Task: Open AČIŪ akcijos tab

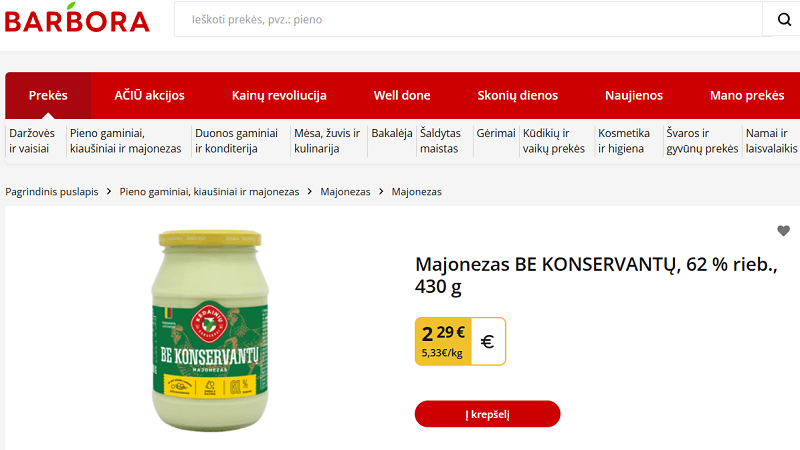Action: click(x=149, y=95)
